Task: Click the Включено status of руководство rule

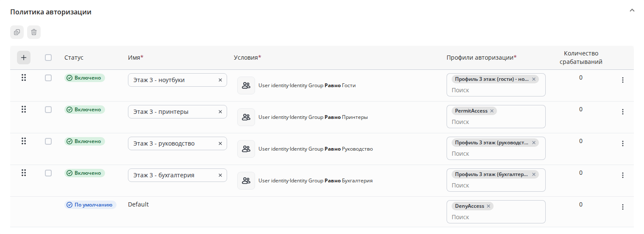Action: coord(85,141)
